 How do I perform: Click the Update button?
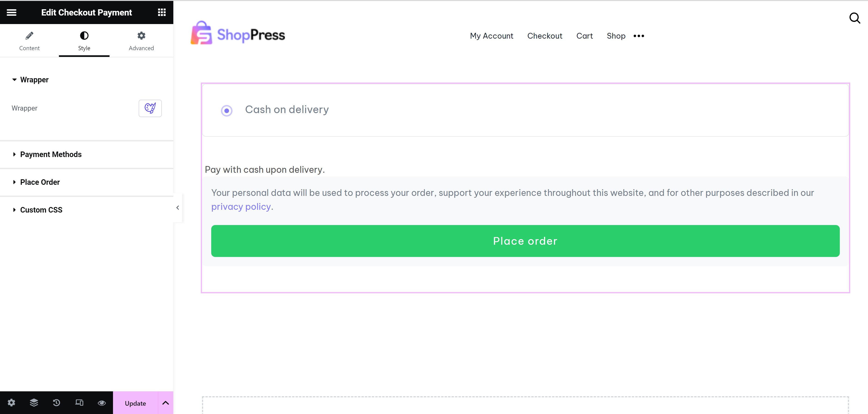tap(135, 403)
